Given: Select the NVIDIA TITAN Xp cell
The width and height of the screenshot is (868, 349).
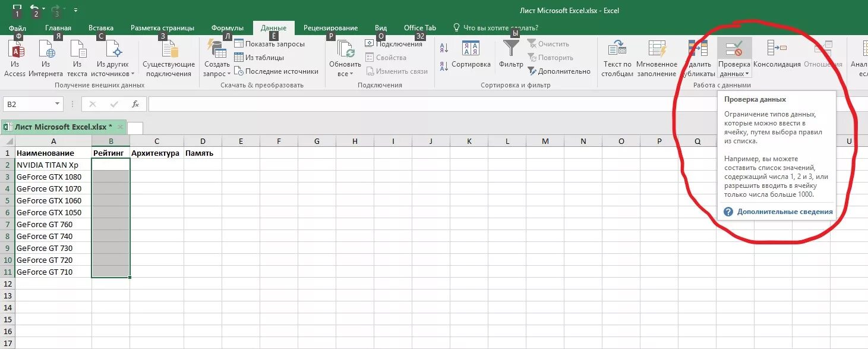Looking at the screenshot, I should click(x=53, y=165).
